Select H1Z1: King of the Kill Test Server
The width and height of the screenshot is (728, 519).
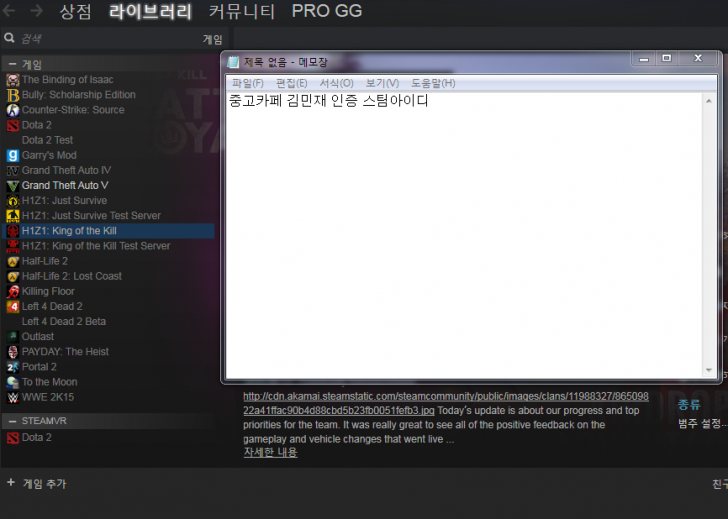tap(96, 246)
